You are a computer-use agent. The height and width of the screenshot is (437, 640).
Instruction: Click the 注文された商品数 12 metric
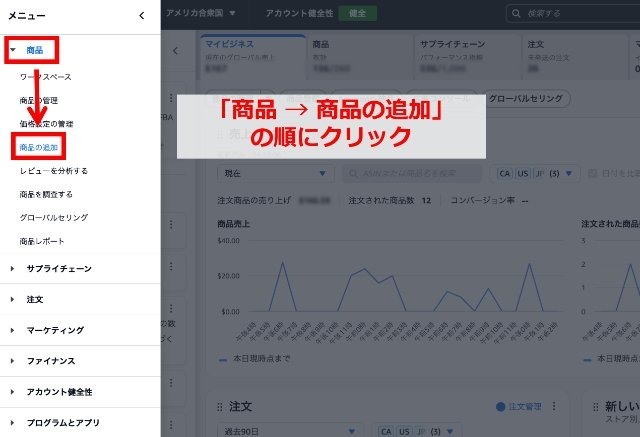click(x=390, y=200)
